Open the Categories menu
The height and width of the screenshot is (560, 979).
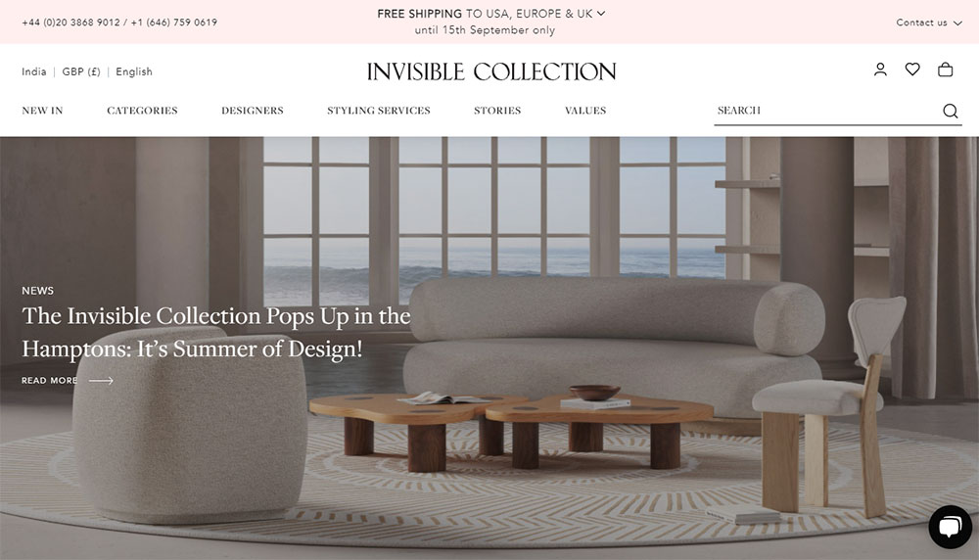(x=142, y=111)
